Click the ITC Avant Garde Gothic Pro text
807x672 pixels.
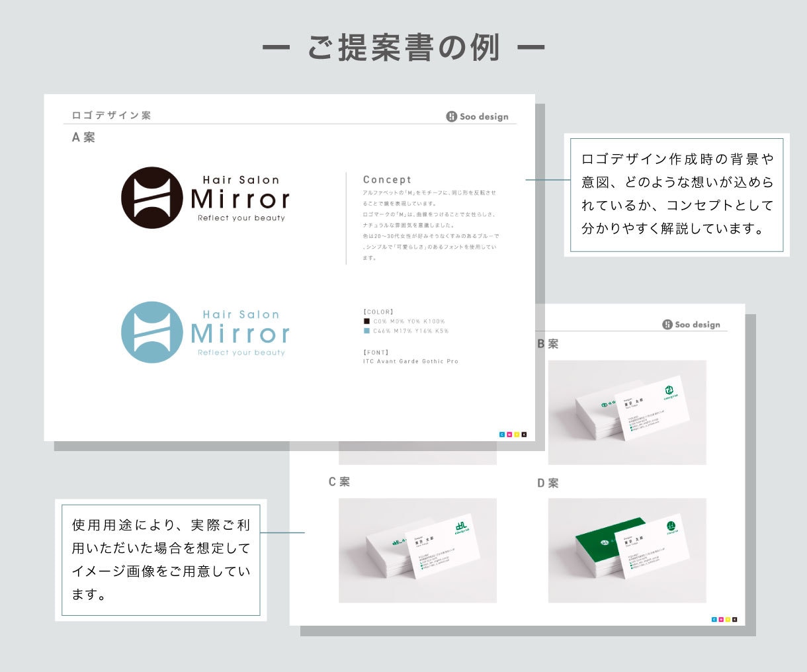pyautogui.click(x=410, y=361)
